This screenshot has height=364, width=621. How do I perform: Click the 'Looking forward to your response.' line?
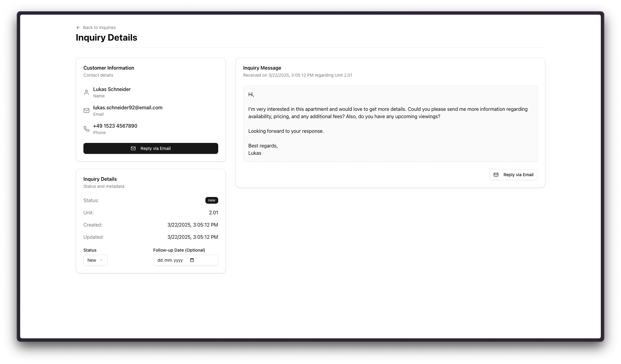point(286,131)
